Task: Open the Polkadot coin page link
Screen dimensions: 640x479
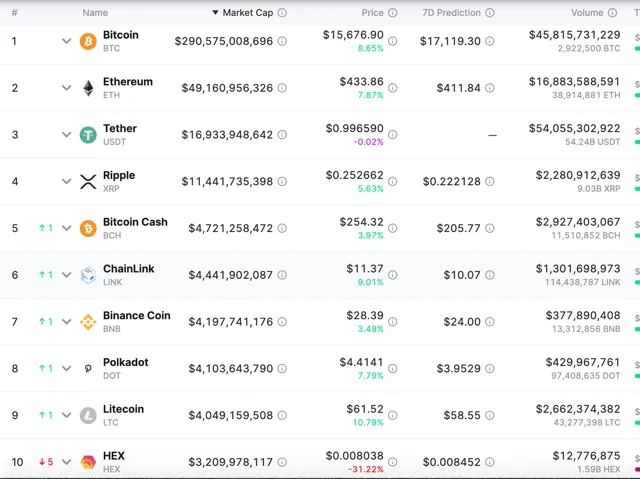Action: tap(126, 362)
